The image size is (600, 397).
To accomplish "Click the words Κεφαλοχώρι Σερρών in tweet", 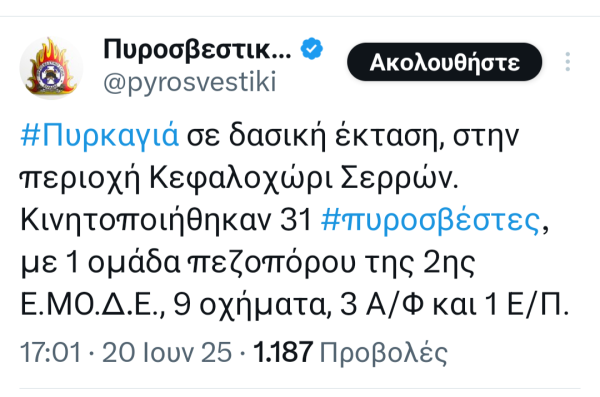I will point(304,178).
